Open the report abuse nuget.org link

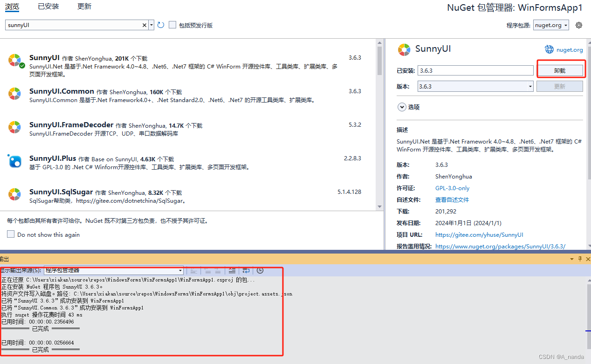click(x=500, y=246)
